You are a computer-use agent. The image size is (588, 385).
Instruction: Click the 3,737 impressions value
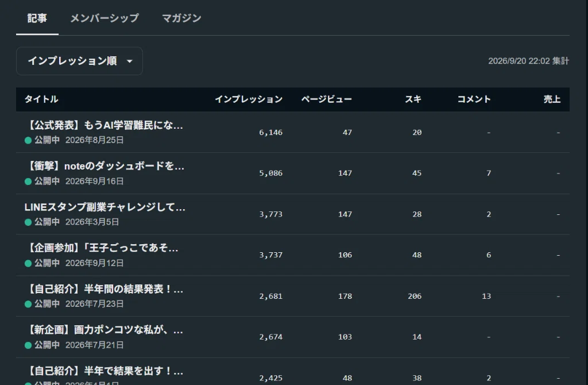point(271,255)
